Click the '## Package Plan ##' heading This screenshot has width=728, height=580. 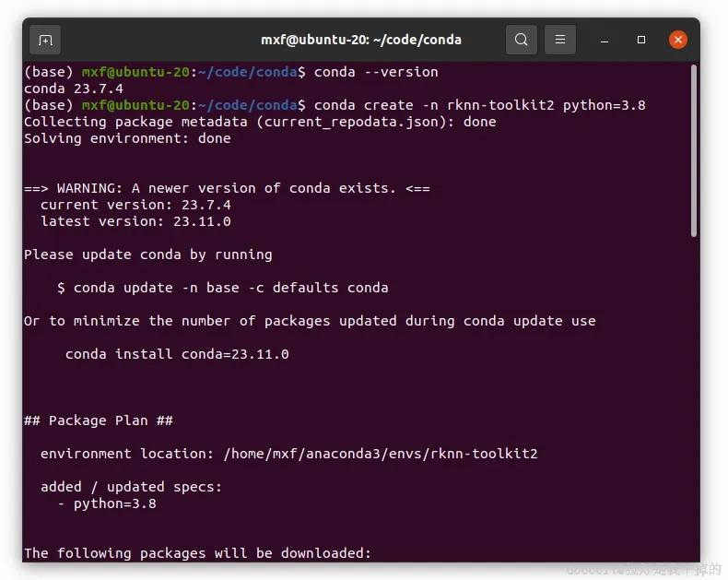point(99,420)
